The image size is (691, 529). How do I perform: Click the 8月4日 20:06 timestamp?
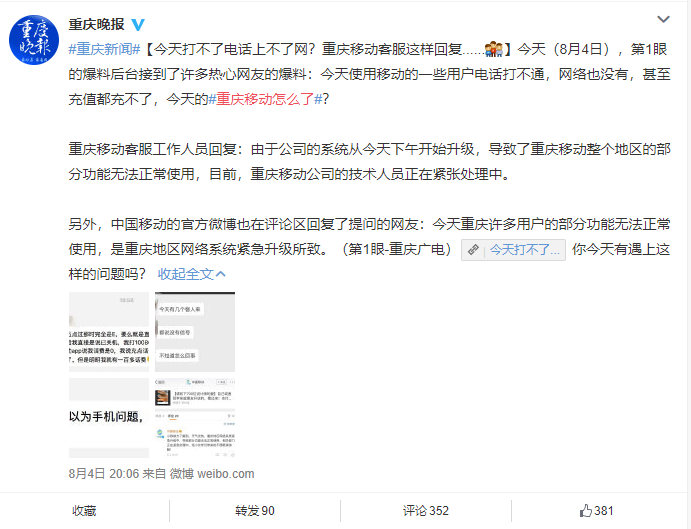coord(104,474)
